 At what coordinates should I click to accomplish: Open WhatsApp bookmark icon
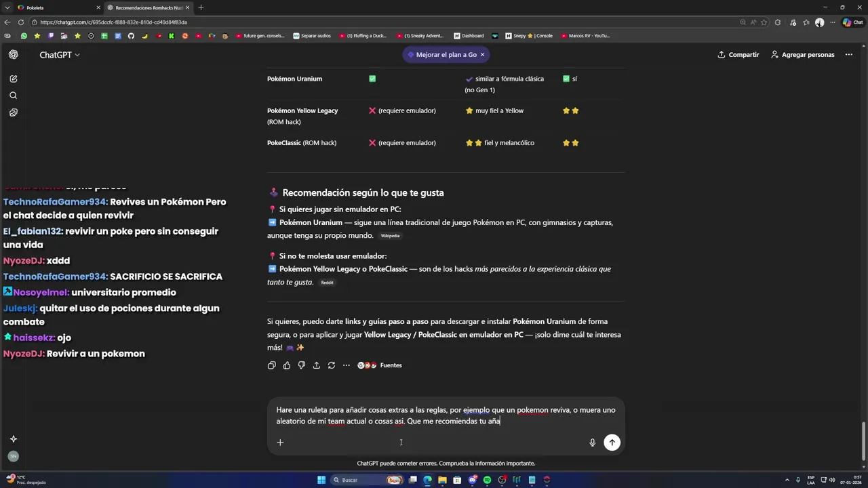click(24, 36)
